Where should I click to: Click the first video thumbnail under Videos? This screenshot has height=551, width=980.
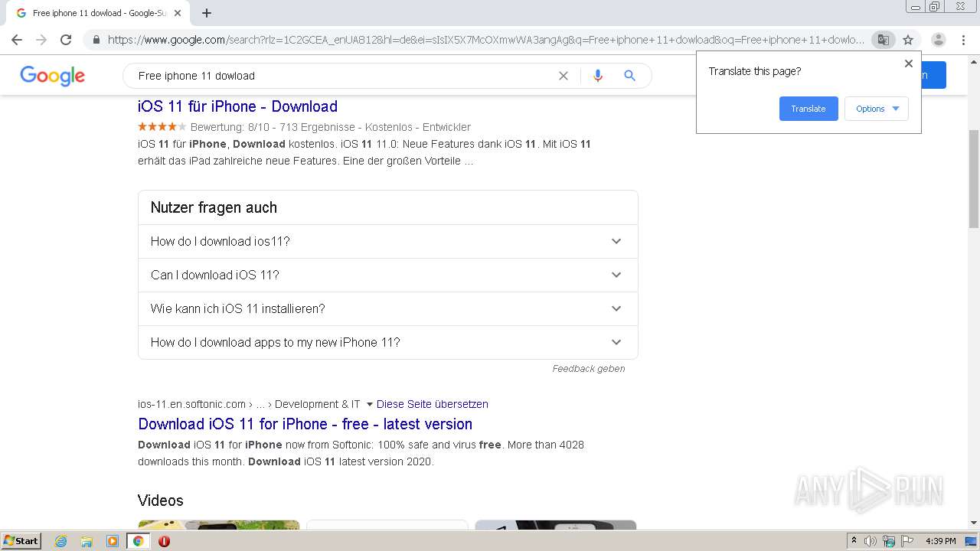coord(219,525)
